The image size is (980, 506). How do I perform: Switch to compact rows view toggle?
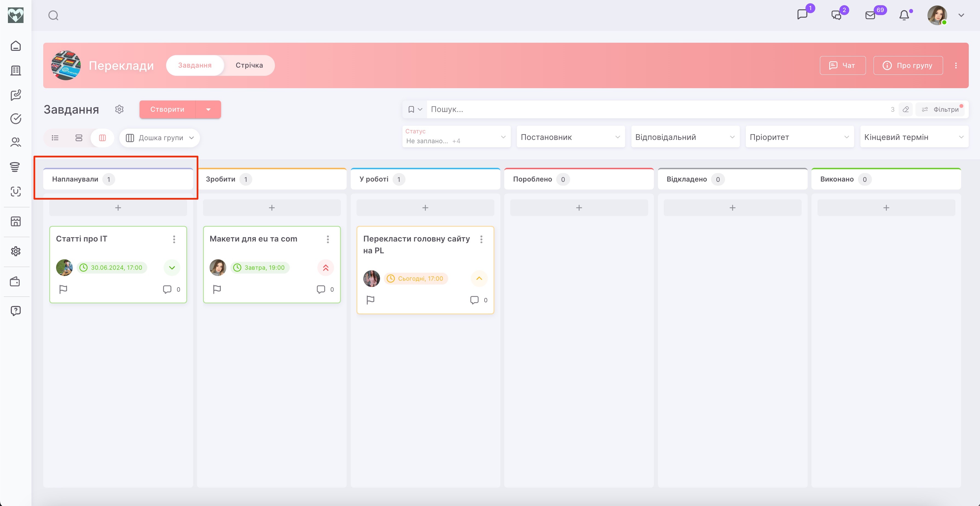79,138
